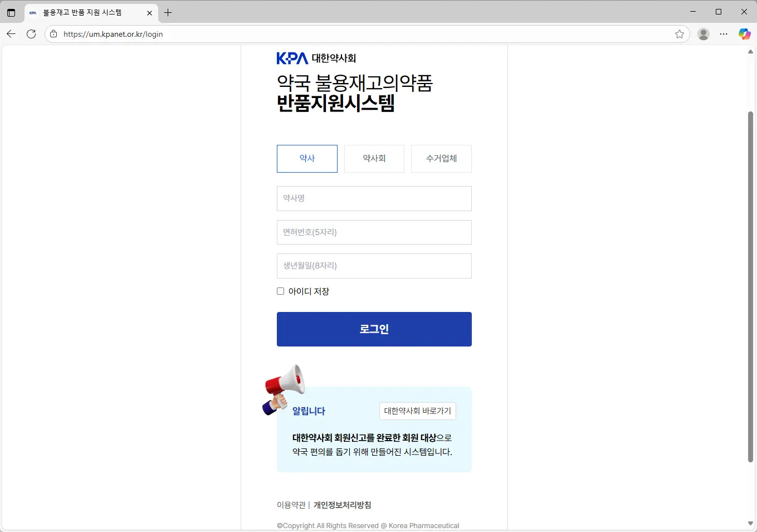This screenshot has width=757, height=532.
Task: Click the vertical page scrollbar
Action: (x=750, y=279)
